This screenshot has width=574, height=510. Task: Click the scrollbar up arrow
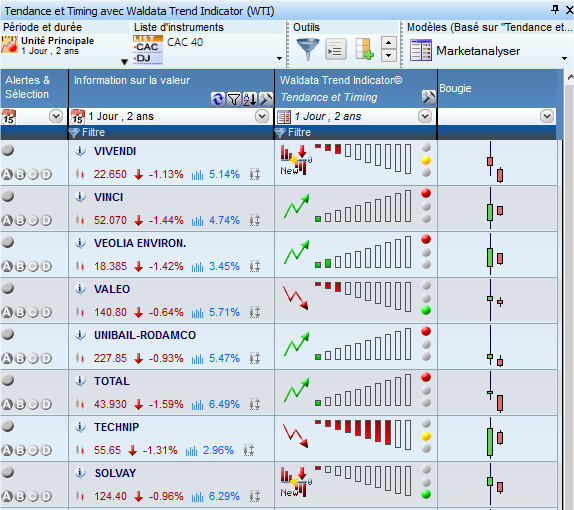[570, 77]
